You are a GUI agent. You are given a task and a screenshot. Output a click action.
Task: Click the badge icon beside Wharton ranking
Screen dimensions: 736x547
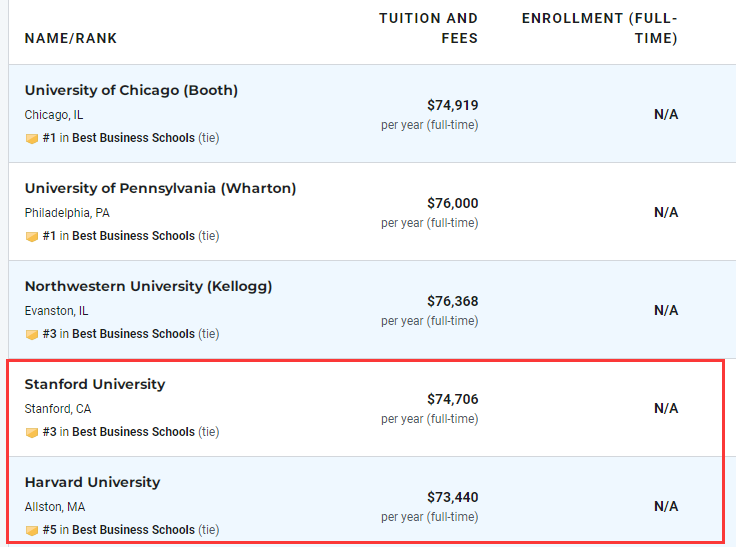tap(31, 236)
